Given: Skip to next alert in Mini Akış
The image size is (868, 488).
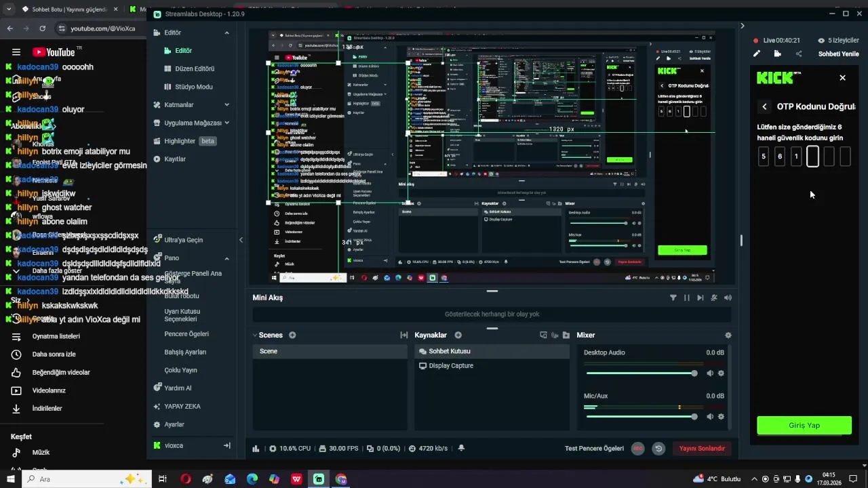Looking at the screenshot, I should point(700,298).
